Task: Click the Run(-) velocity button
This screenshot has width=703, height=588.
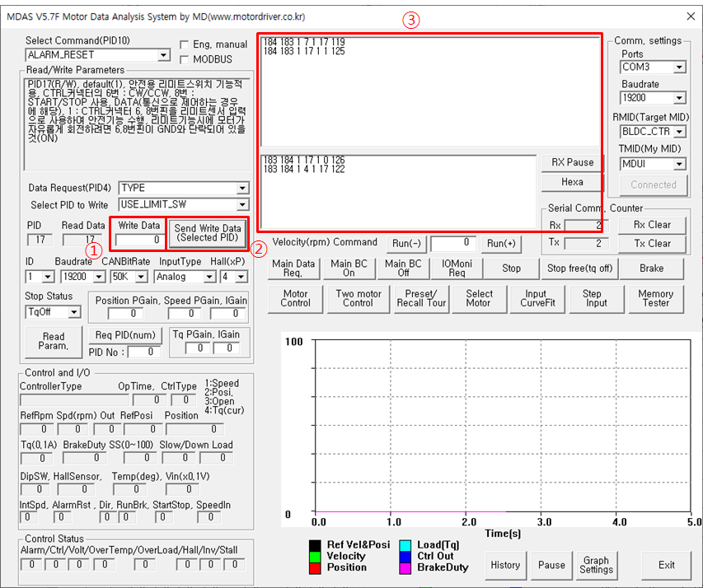Action: (406, 244)
